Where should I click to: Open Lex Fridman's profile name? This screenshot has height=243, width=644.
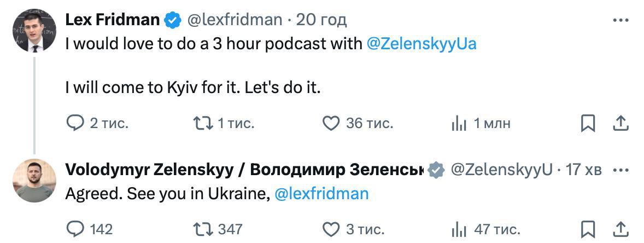click(x=112, y=20)
